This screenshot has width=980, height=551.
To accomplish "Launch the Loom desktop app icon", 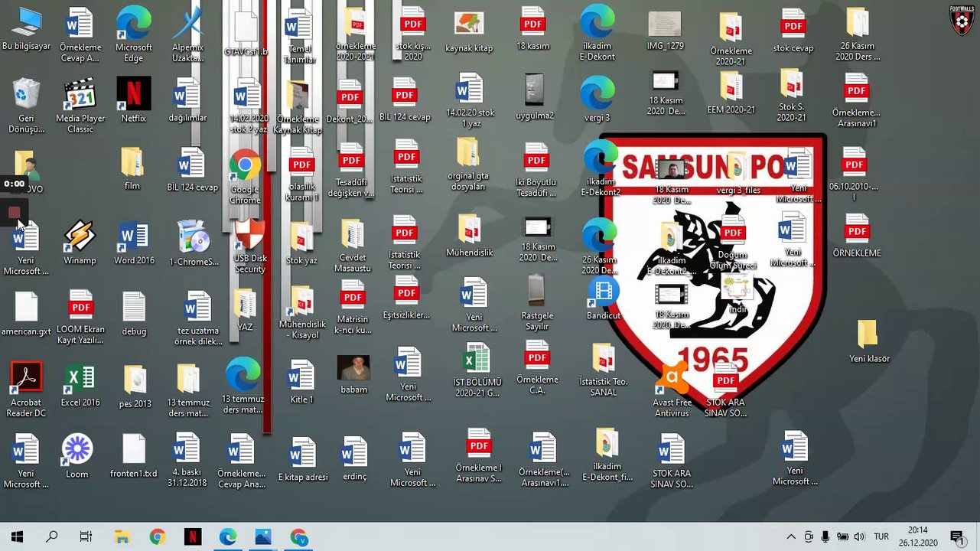I will 77,457.
